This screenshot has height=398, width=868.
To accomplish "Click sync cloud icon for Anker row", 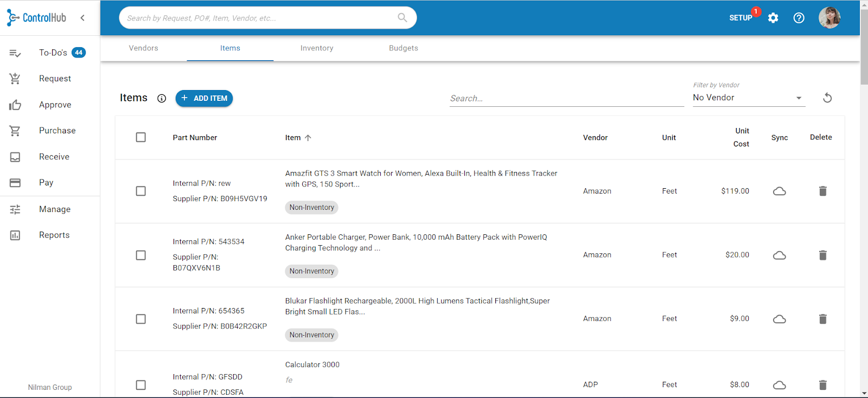I will click(x=780, y=255).
